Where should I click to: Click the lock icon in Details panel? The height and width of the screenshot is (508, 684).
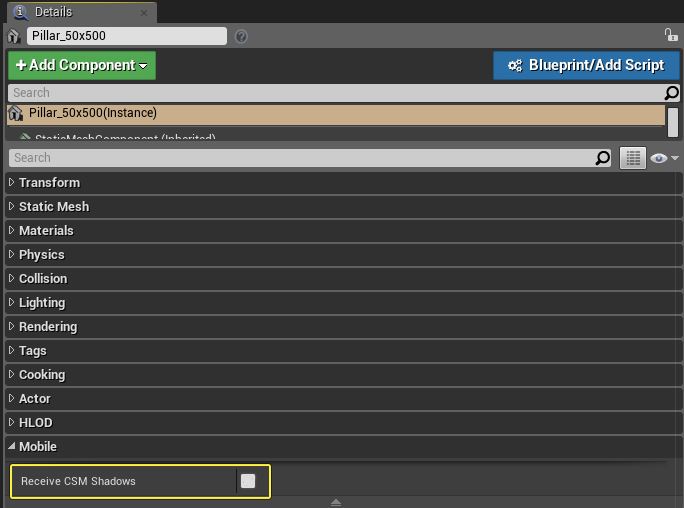[671, 35]
